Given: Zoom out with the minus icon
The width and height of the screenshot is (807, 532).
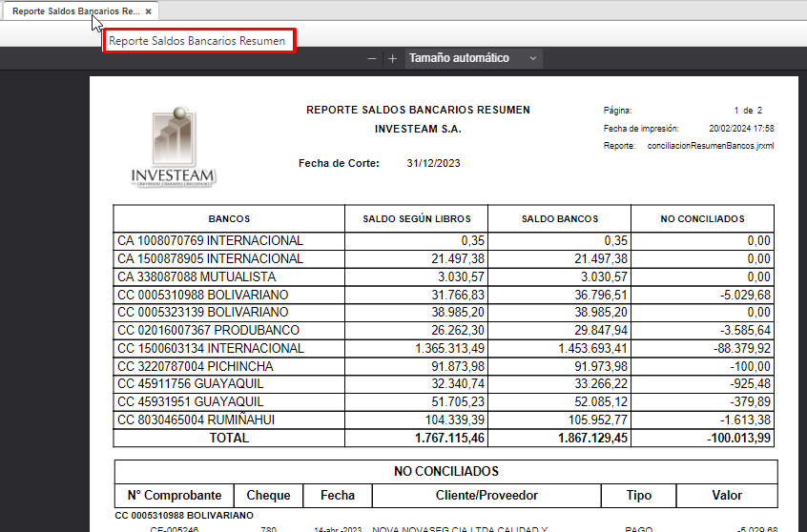Looking at the screenshot, I should 372,58.
